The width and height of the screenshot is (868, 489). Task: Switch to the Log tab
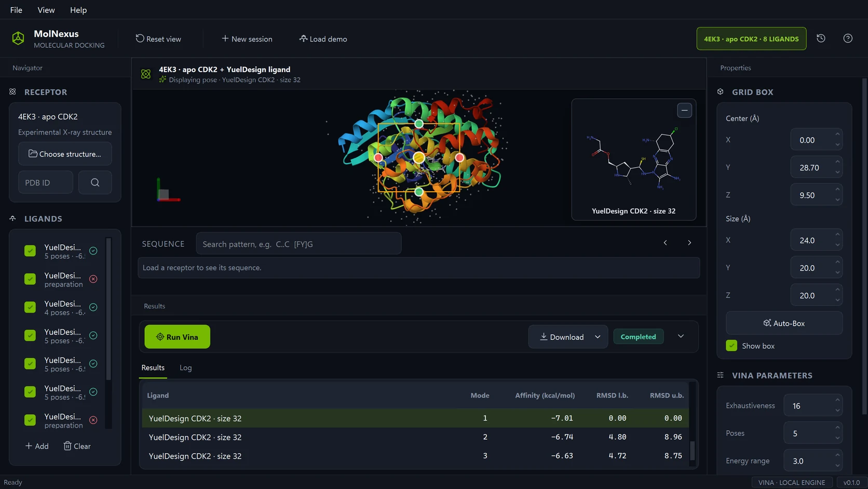pos(186,367)
